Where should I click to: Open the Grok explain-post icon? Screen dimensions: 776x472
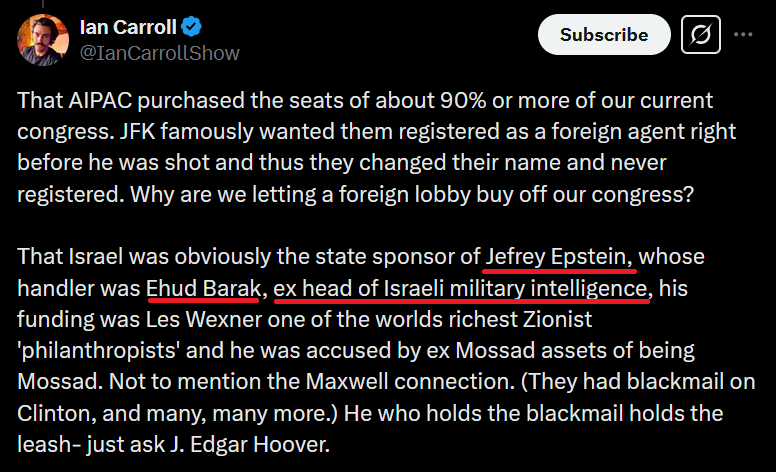[x=701, y=35]
